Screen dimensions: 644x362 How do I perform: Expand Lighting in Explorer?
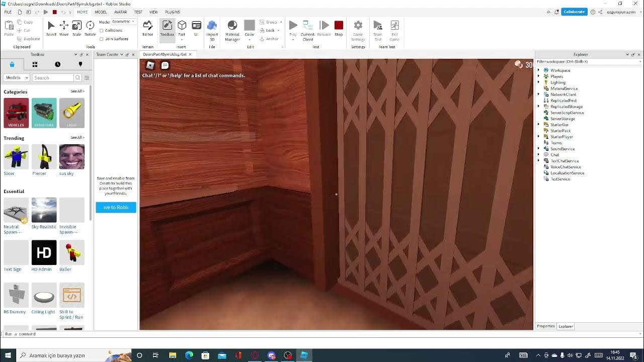pyautogui.click(x=538, y=82)
